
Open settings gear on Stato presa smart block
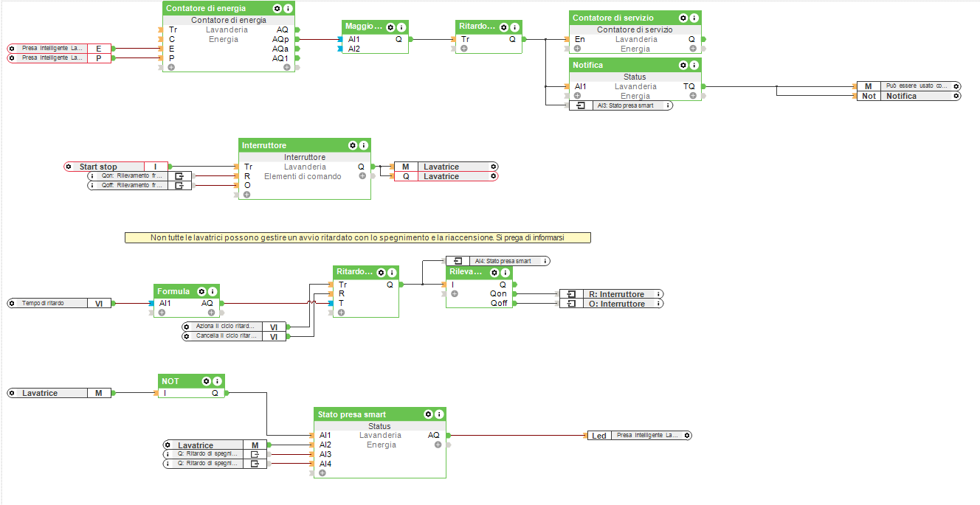[428, 414]
